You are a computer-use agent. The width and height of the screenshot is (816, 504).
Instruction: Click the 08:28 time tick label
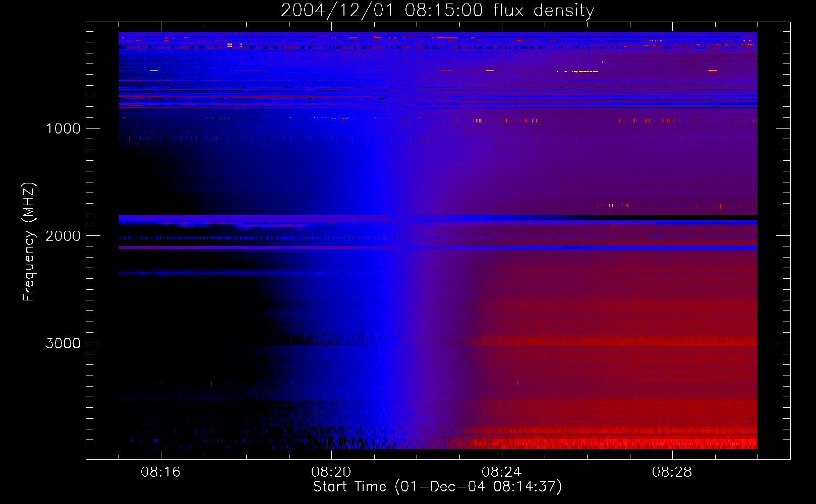672,472
